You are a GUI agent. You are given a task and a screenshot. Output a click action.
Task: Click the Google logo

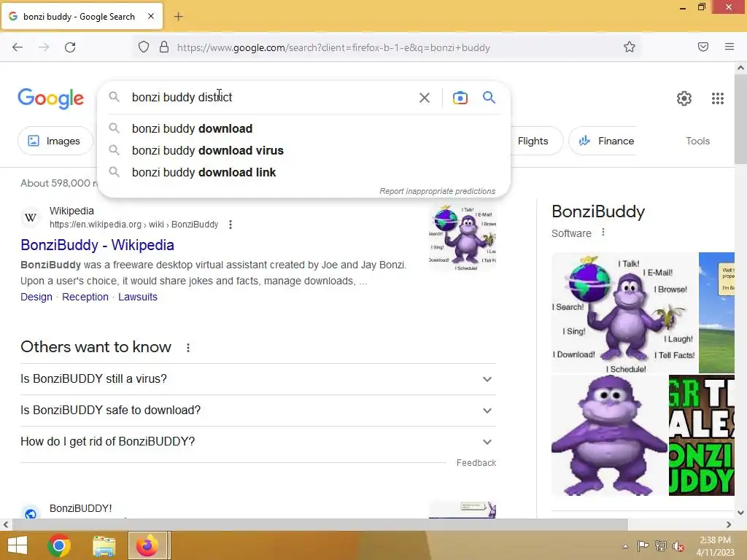[x=50, y=98]
